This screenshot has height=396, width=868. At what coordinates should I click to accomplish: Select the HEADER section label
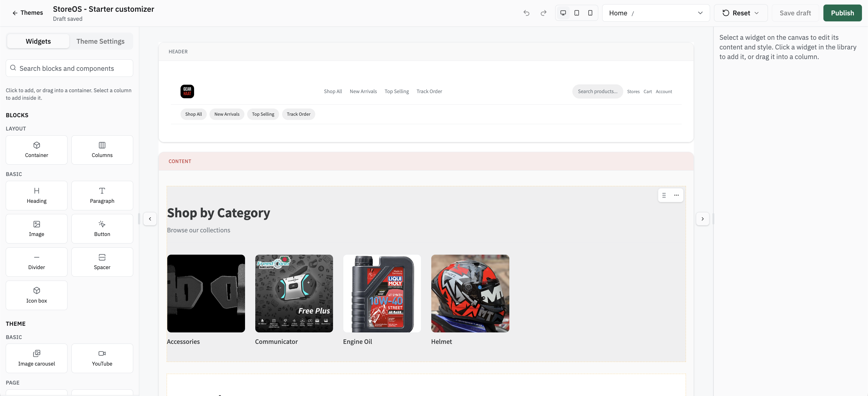178,52
